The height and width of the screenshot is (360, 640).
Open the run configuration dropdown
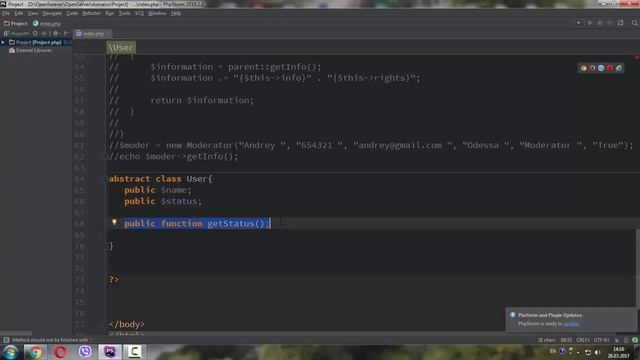579,23
